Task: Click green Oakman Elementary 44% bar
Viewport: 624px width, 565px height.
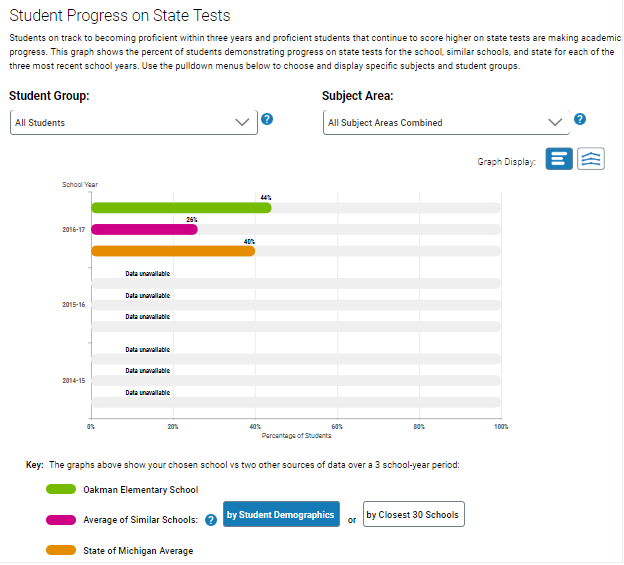Action: click(180, 207)
